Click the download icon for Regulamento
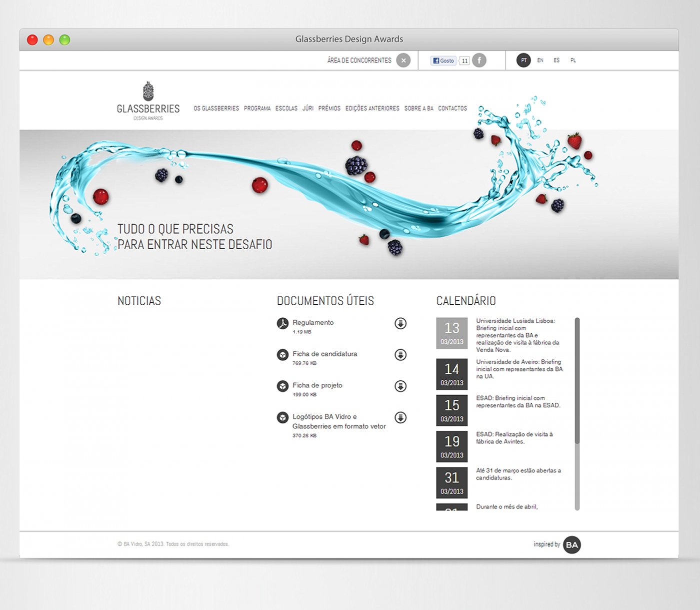The height and width of the screenshot is (610, 700). [x=400, y=324]
